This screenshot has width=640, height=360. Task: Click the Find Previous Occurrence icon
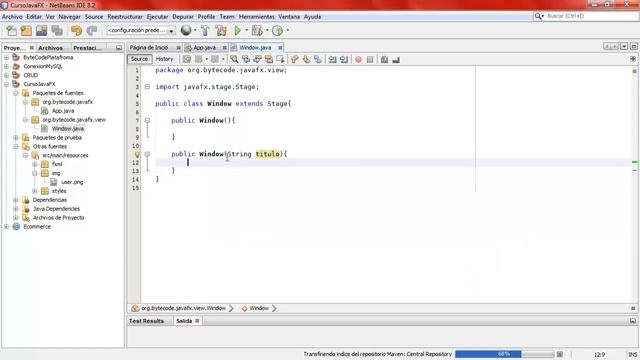(x=246, y=59)
